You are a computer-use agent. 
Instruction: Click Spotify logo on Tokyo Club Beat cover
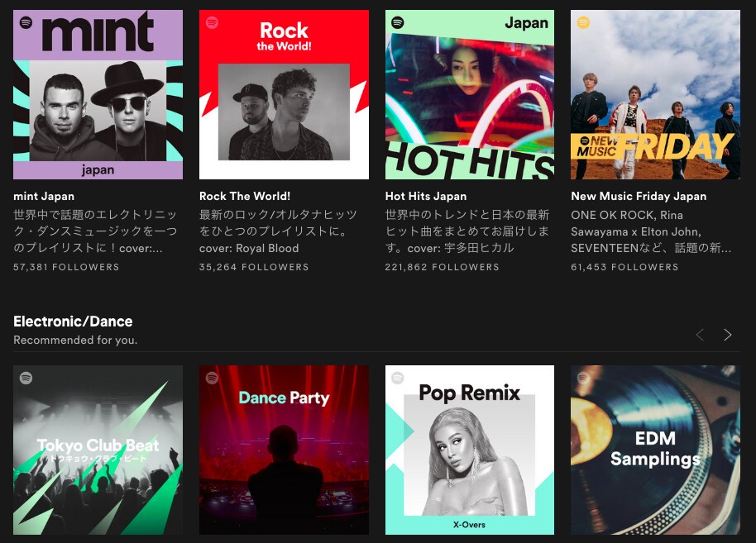tap(26, 379)
